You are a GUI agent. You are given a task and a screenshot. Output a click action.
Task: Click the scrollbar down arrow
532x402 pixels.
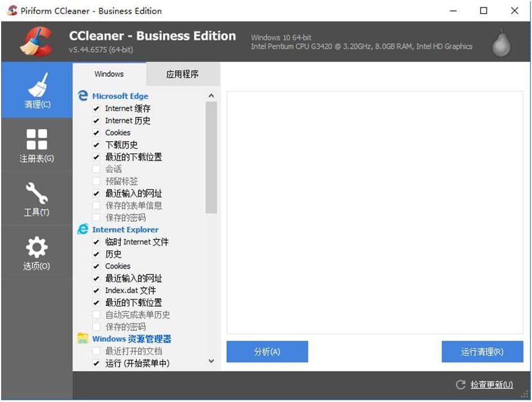point(211,361)
